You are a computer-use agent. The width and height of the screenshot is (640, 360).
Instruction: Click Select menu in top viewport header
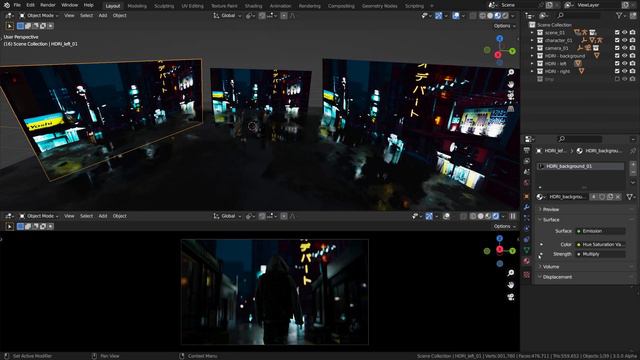[87, 16]
